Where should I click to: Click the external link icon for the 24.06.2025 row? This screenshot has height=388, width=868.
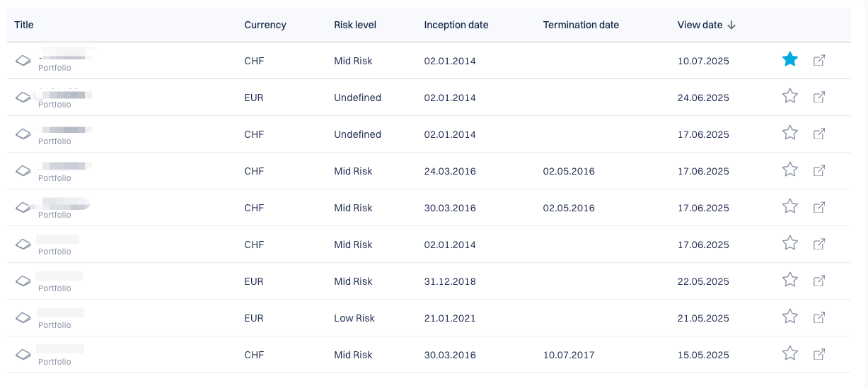coord(819,97)
